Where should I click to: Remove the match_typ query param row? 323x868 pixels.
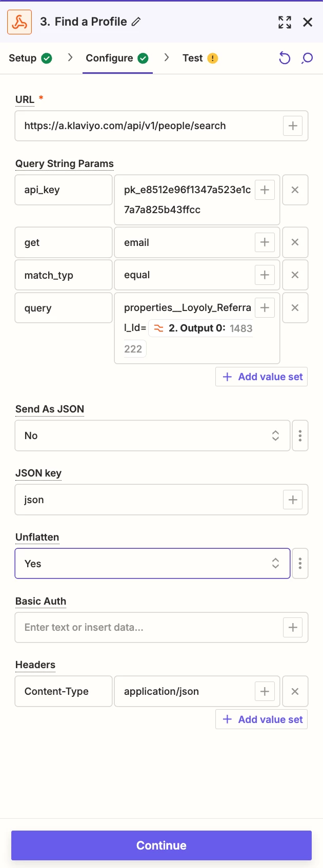(x=295, y=275)
